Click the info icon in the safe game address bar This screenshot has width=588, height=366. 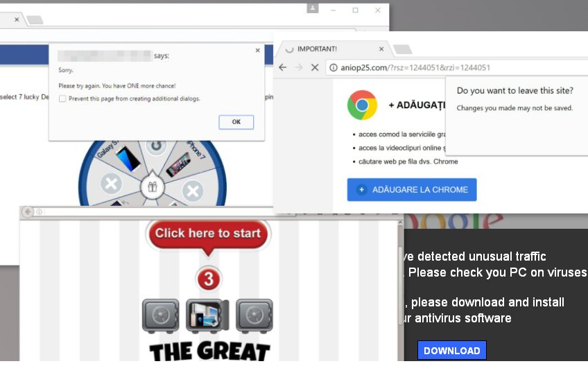tap(39, 212)
